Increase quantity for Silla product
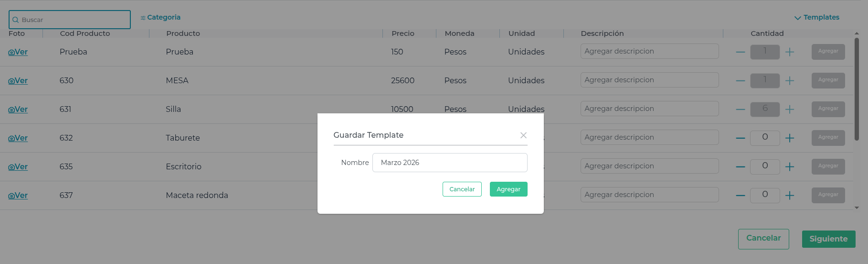Viewport: 868px width, 264px height. tap(790, 110)
